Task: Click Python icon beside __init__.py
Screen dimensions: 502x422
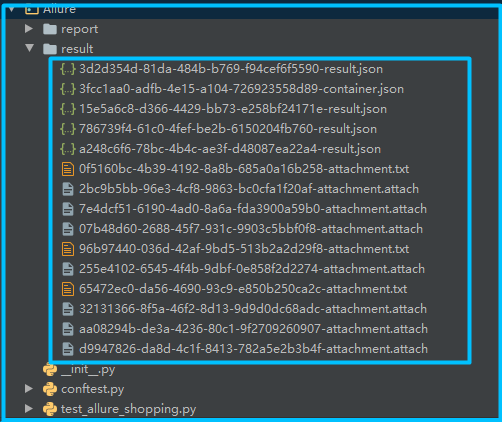Action: [x=50, y=369]
